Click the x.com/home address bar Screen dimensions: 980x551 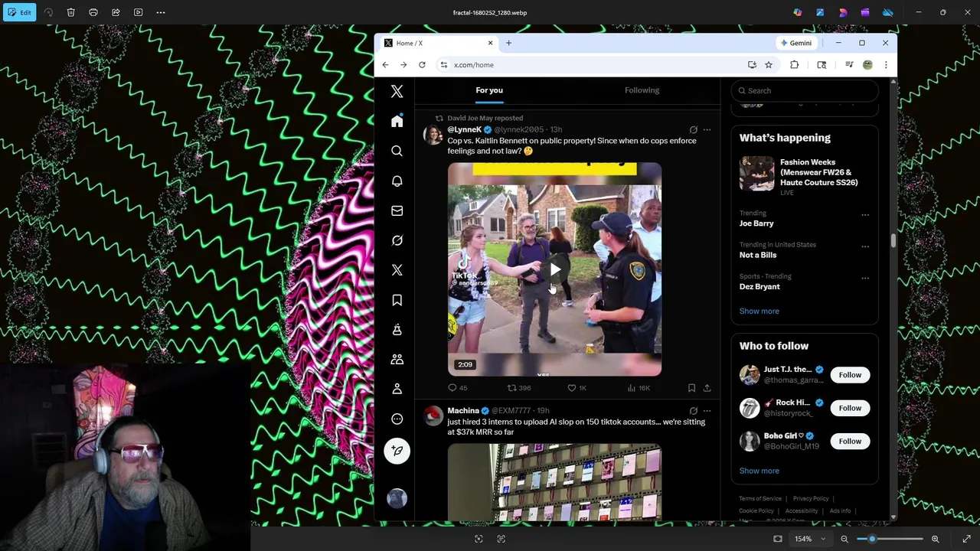[x=597, y=65]
